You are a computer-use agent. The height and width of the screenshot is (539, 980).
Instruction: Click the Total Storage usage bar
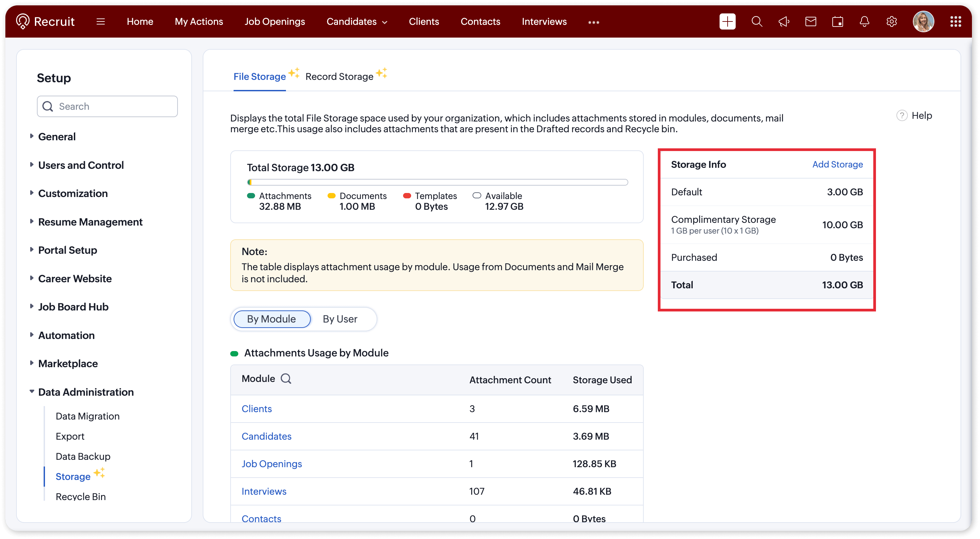437,182
